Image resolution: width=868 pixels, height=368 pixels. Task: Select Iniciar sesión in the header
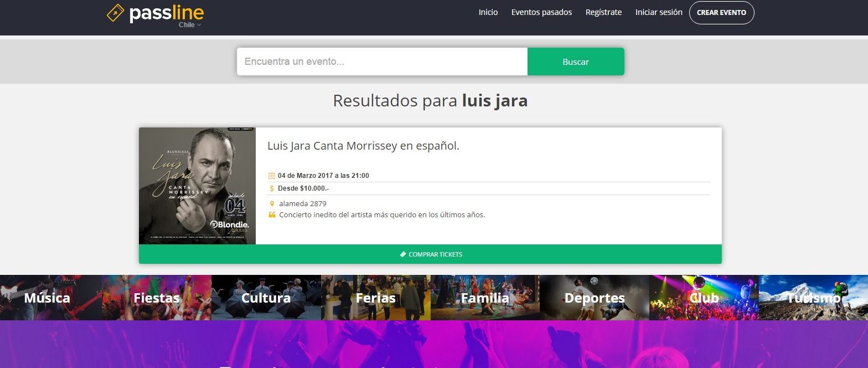(659, 12)
